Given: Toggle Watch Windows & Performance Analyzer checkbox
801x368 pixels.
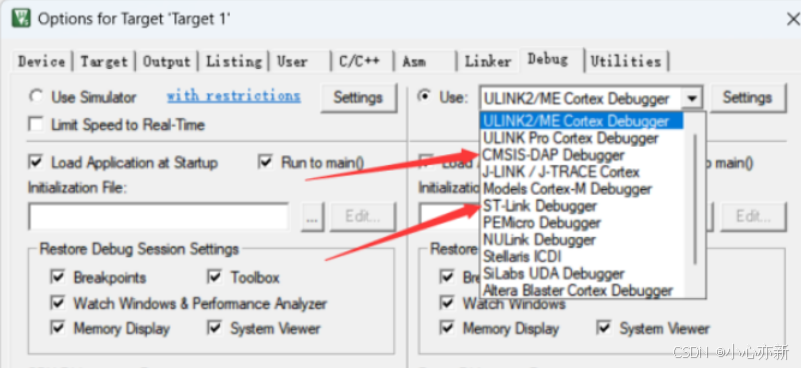Looking at the screenshot, I should pos(58,303).
